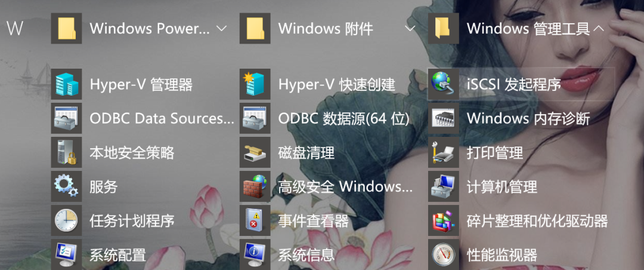Click the 性能监视器 gauge icon
This screenshot has height=270, width=644.
click(444, 255)
